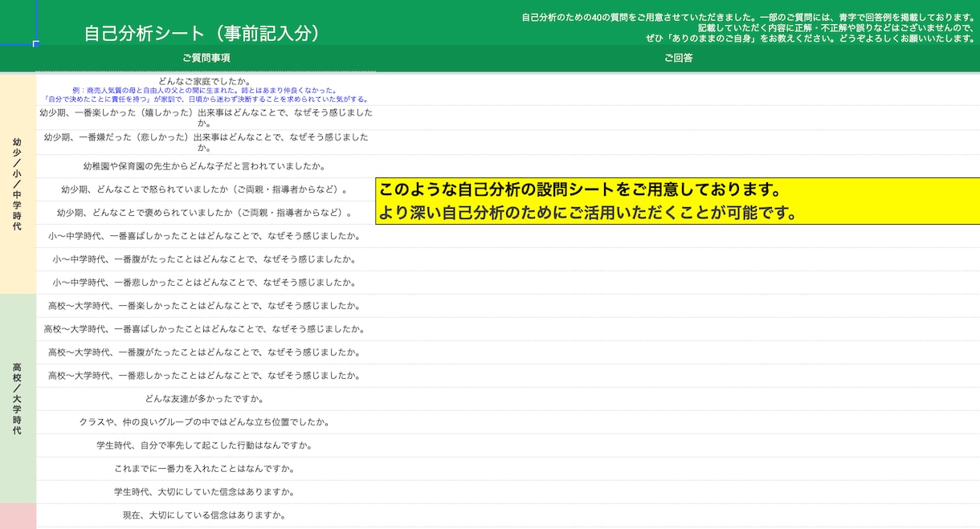
Task: Select 学生時代、大切にしていた信念 question
Action: click(206, 492)
